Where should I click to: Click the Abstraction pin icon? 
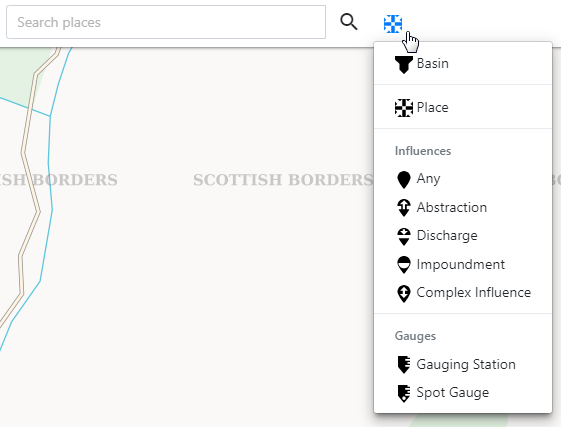pyautogui.click(x=404, y=208)
